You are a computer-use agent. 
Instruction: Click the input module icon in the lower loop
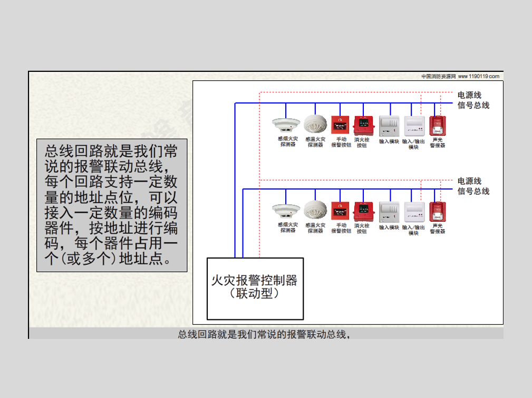point(389,212)
